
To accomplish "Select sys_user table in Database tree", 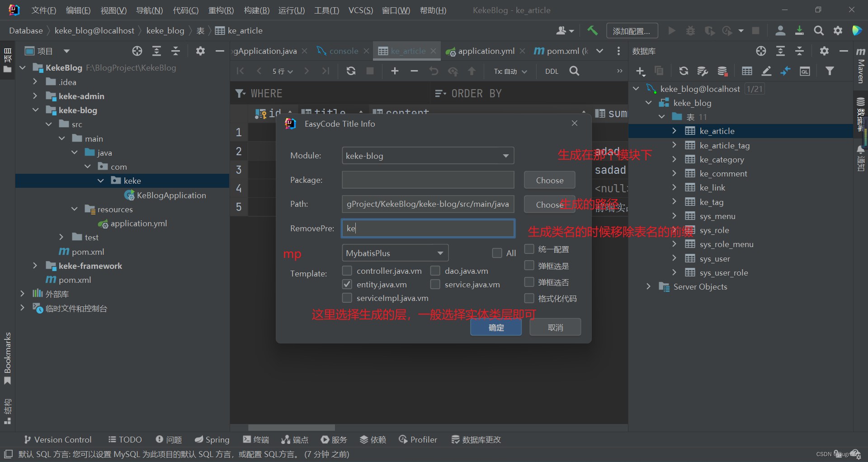I will (714, 258).
